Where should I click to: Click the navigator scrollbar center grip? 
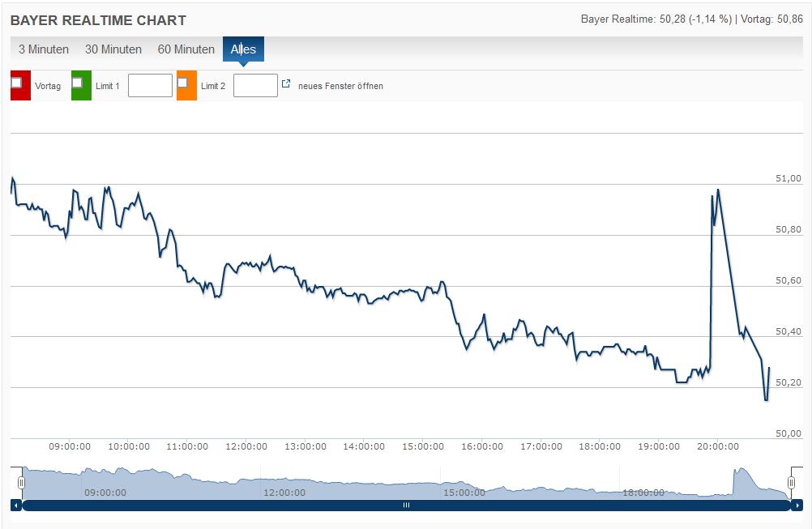[407, 506]
